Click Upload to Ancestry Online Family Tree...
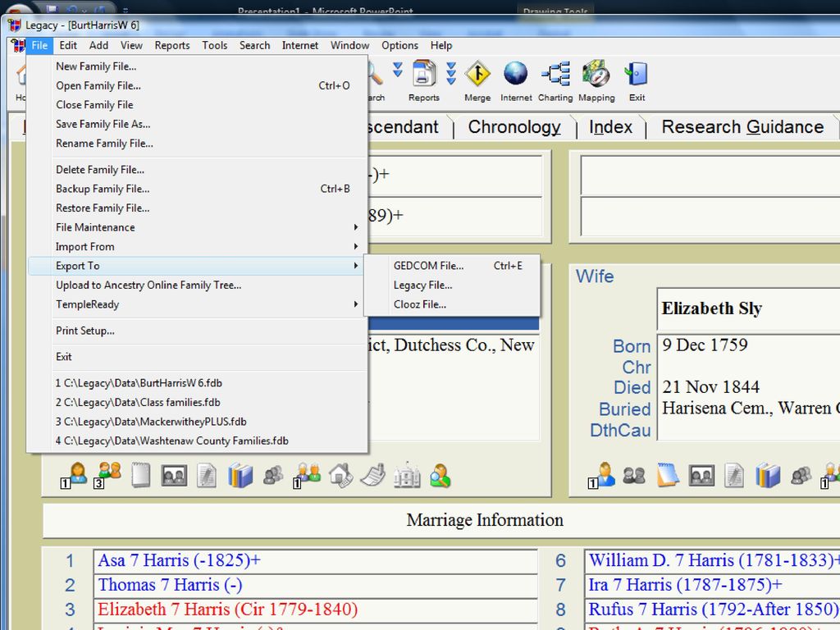Image resolution: width=840 pixels, height=630 pixels. (197, 285)
